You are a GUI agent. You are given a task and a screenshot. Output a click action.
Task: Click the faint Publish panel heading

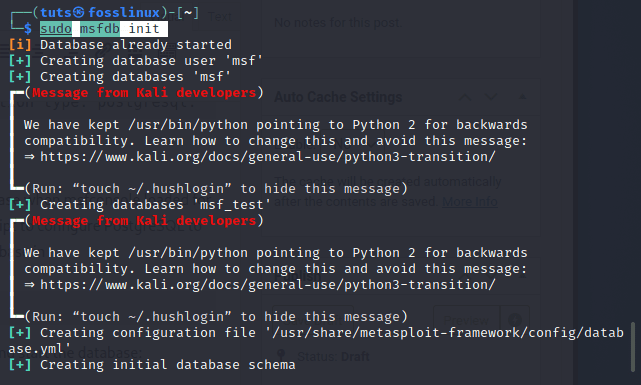tap(298, 276)
